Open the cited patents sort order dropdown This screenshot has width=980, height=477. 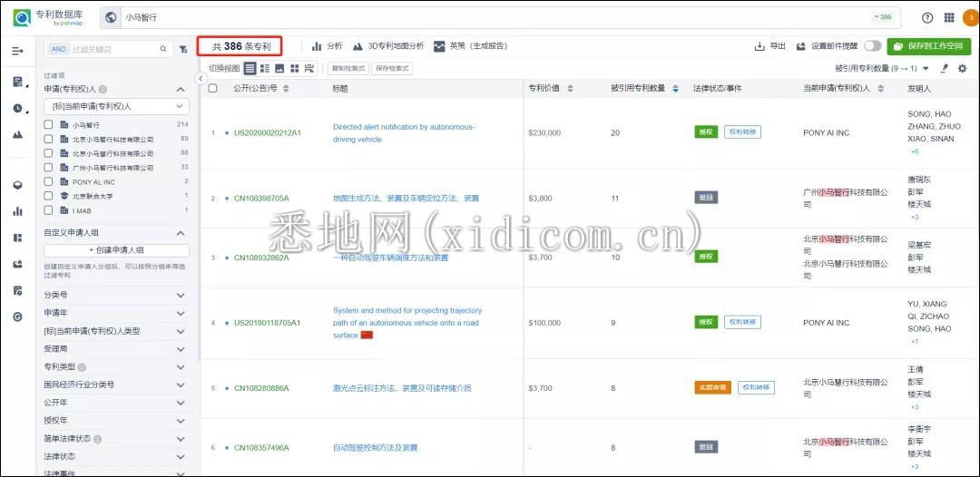[x=926, y=68]
